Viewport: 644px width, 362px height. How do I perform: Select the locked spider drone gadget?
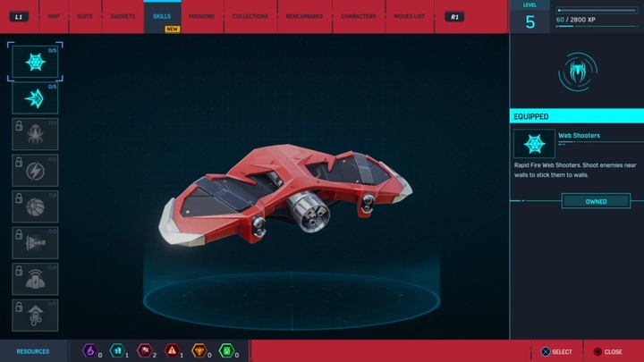pos(35,134)
